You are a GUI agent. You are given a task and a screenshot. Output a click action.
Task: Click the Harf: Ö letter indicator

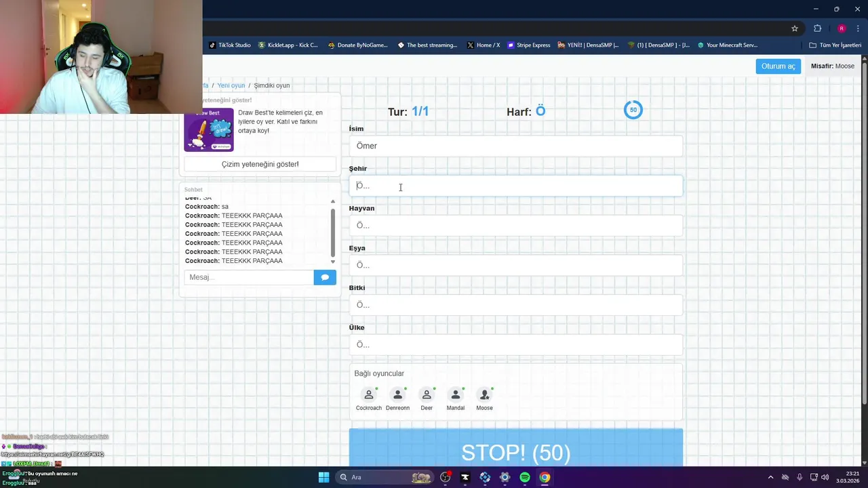pyautogui.click(x=526, y=111)
